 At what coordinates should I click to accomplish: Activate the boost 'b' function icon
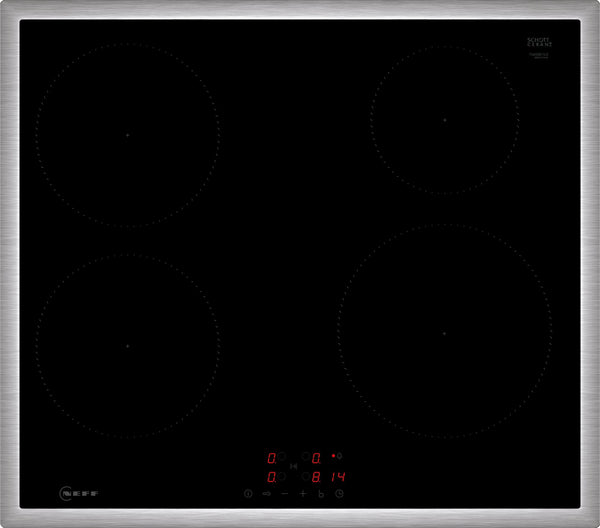pos(321,494)
